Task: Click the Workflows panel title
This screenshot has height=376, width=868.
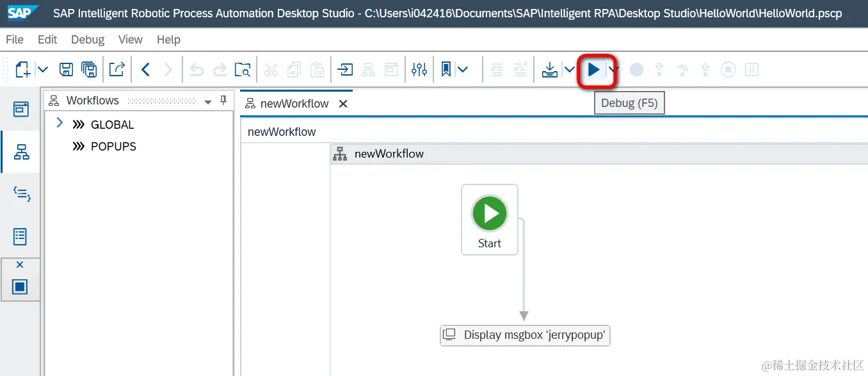Action: pyautogui.click(x=93, y=101)
